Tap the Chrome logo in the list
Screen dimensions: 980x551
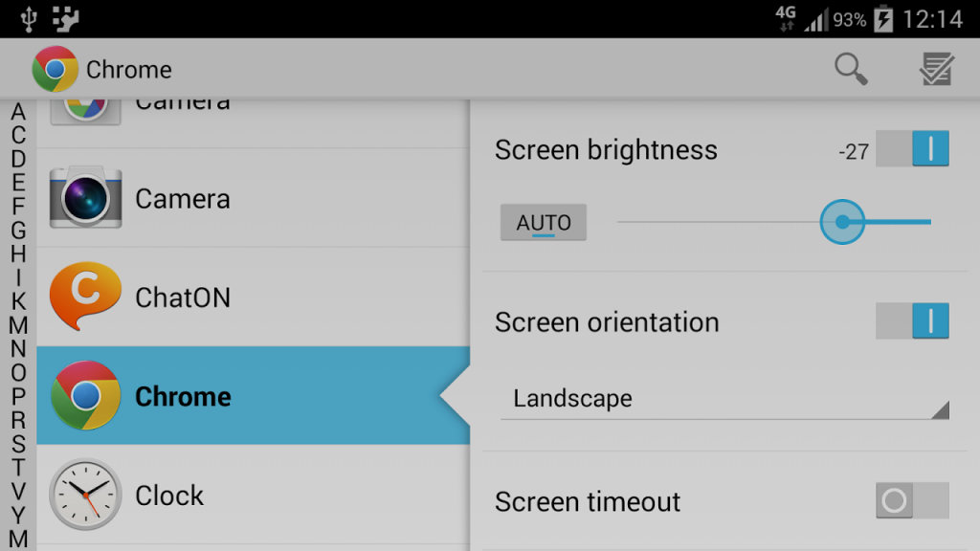pyautogui.click(x=85, y=395)
